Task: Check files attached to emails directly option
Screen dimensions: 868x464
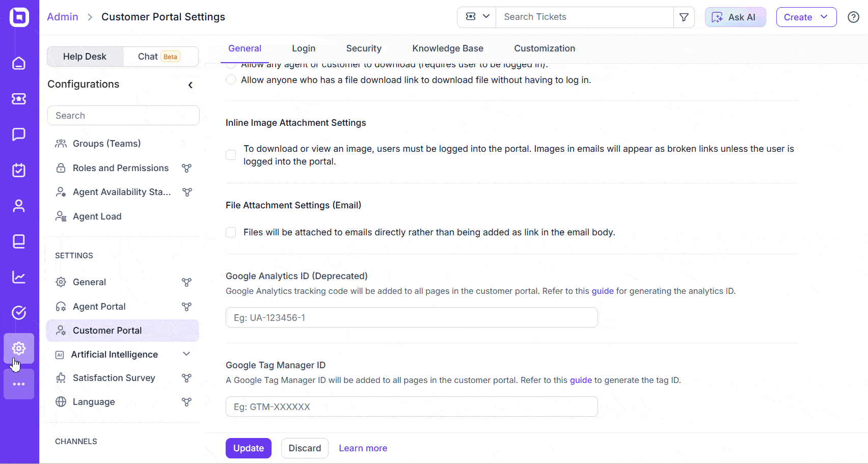Action: (231, 232)
